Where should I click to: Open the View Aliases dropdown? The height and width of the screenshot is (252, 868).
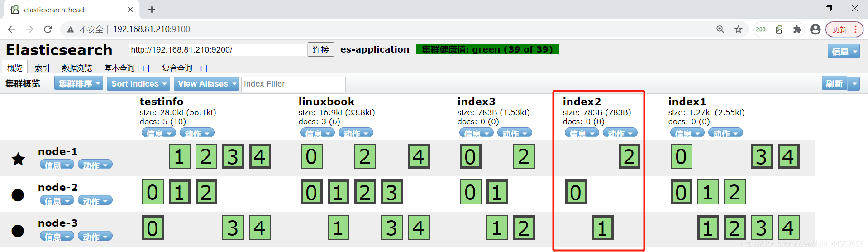coord(206,83)
